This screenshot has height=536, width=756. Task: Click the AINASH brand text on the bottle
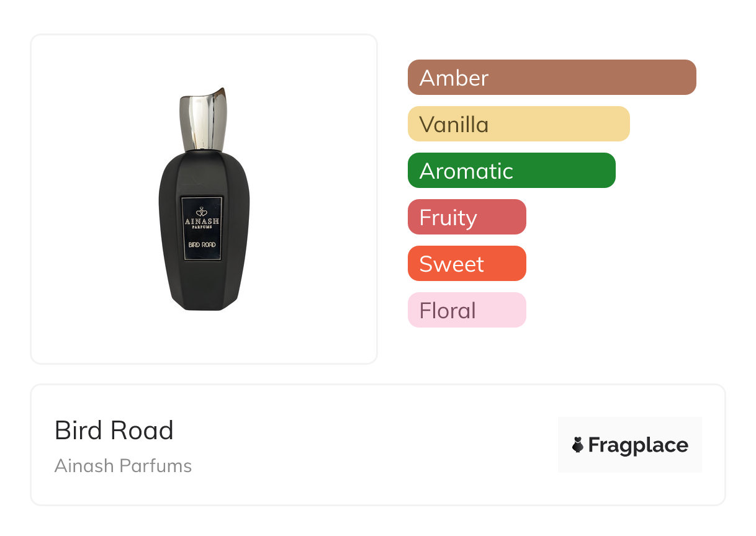(x=202, y=220)
